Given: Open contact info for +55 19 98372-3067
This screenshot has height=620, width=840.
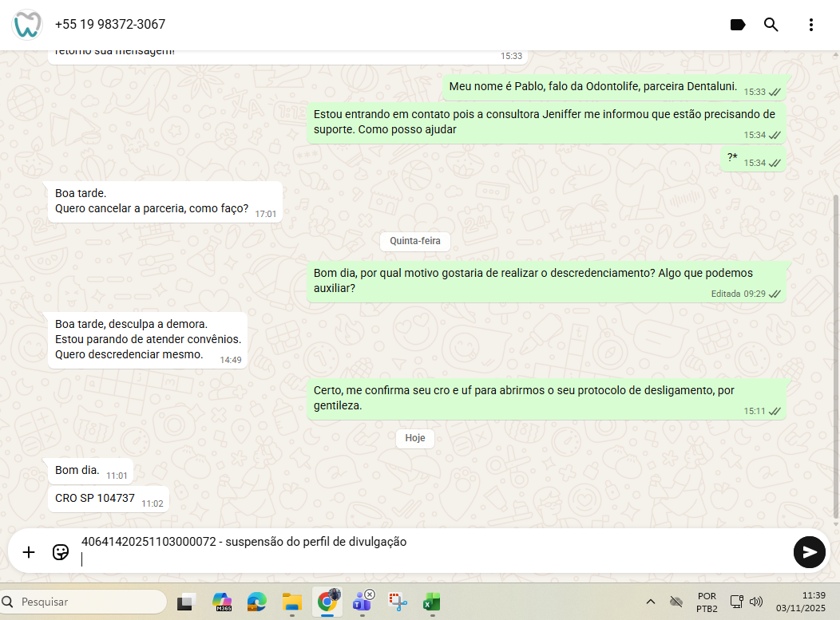Looking at the screenshot, I should coord(110,25).
